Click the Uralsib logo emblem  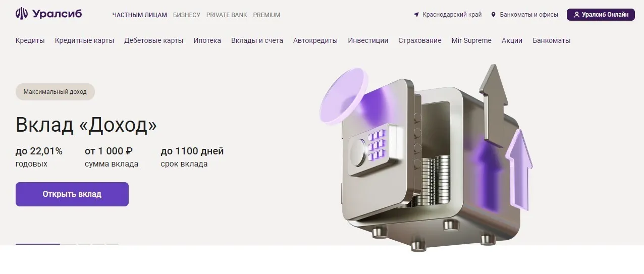coord(22,14)
